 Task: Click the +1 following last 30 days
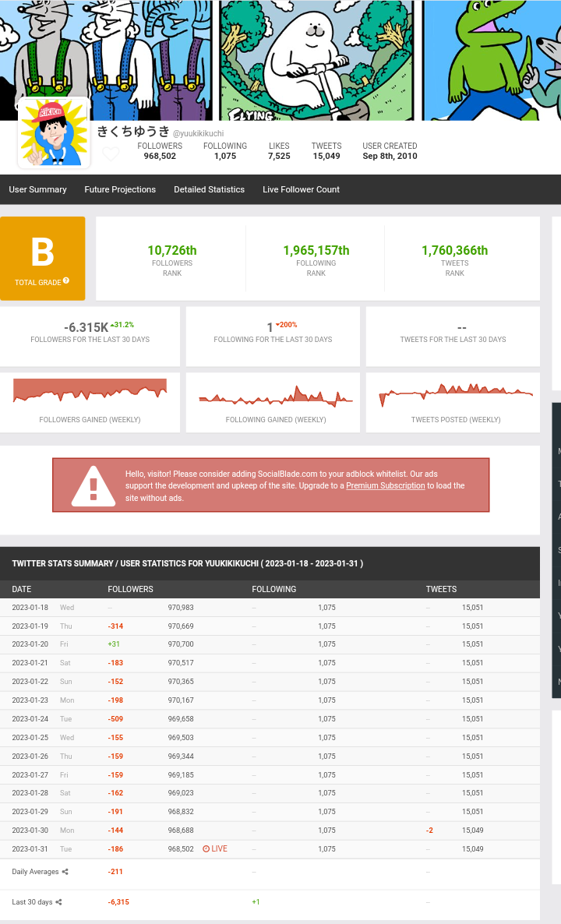coord(256,902)
